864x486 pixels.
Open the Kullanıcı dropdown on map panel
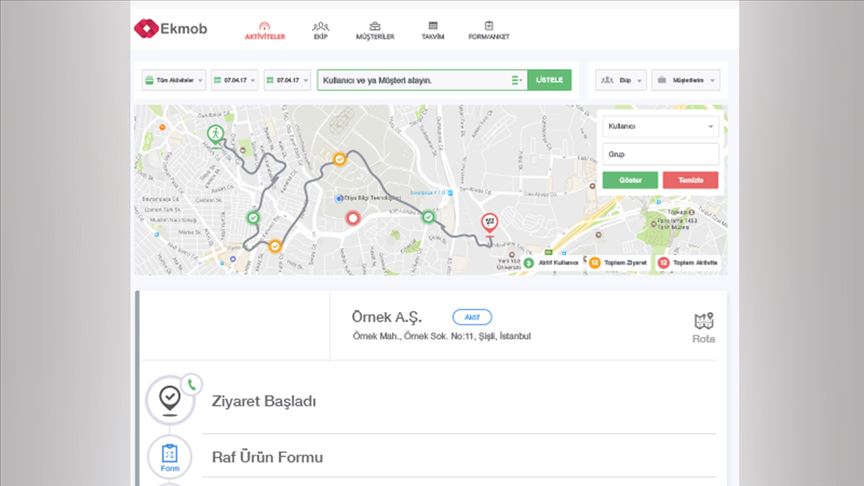tap(660, 127)
